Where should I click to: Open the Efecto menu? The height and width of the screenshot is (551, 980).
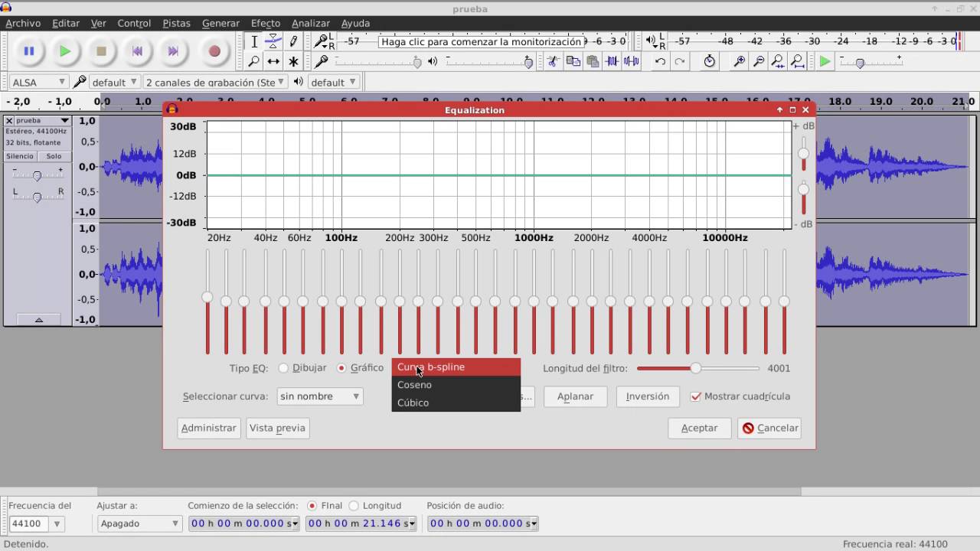pyautogui.click(x=266, y=23)
